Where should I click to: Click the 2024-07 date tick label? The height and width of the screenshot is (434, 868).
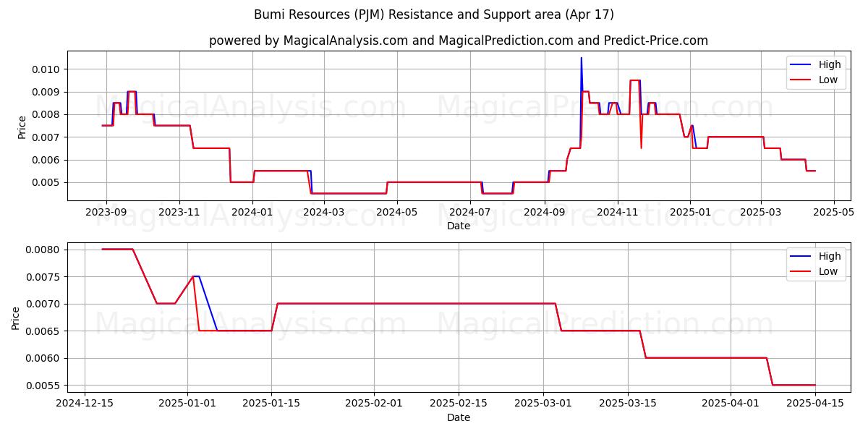pos(470,213)
